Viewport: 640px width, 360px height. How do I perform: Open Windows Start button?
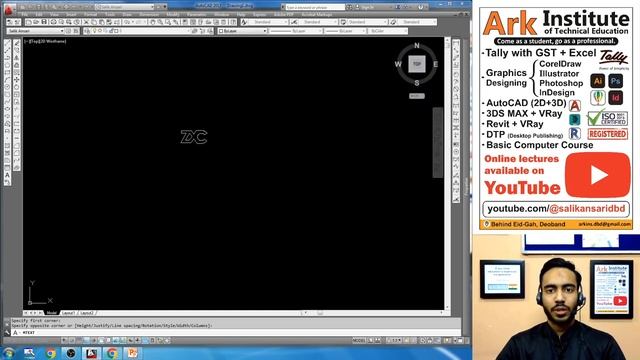click(9, 353)
